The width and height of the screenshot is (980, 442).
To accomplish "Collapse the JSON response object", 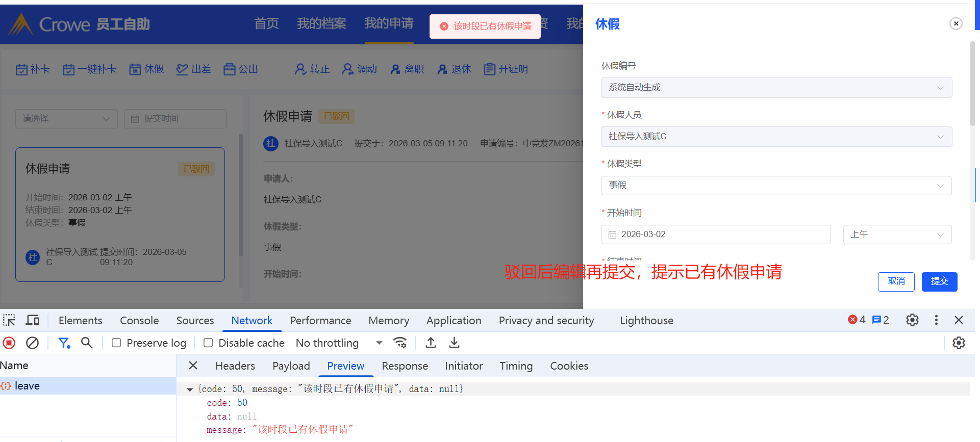I will click(190, 389).
